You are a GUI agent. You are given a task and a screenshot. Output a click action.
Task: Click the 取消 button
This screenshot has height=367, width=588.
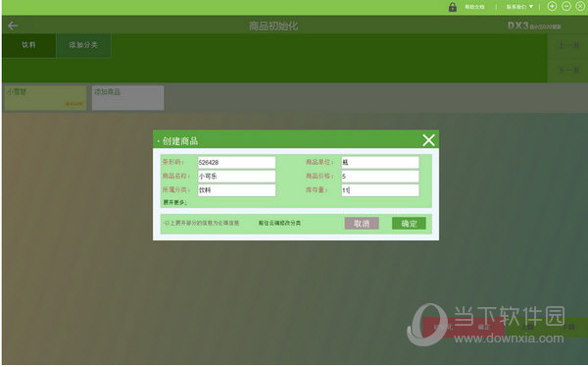coord(362,224)
